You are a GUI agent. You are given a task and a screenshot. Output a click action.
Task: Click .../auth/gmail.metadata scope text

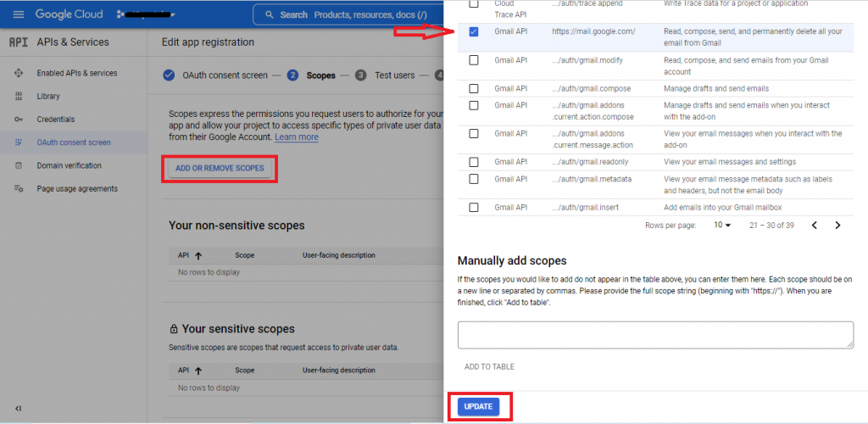click(x=592, y=179)
